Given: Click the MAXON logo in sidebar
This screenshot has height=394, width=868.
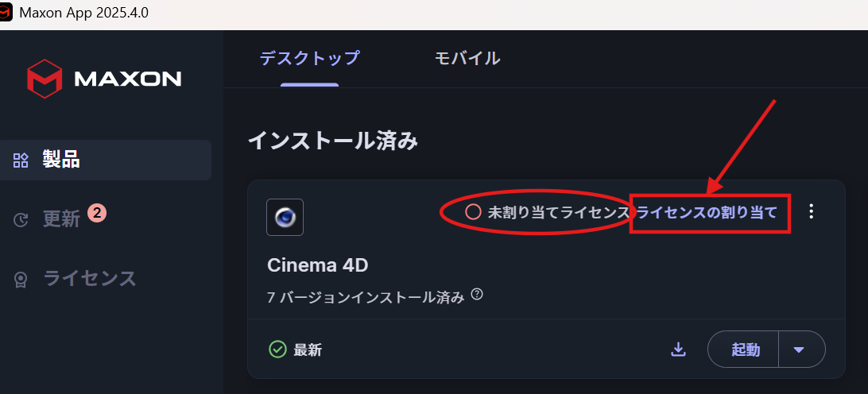Looking at the screenshot, I should (x=104, y=79).
